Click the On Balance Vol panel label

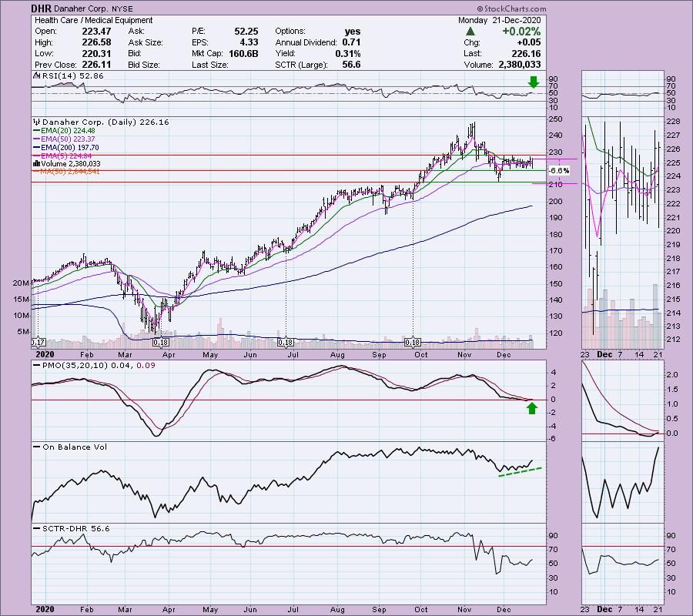pyautogui.click(x=75, y=447)
